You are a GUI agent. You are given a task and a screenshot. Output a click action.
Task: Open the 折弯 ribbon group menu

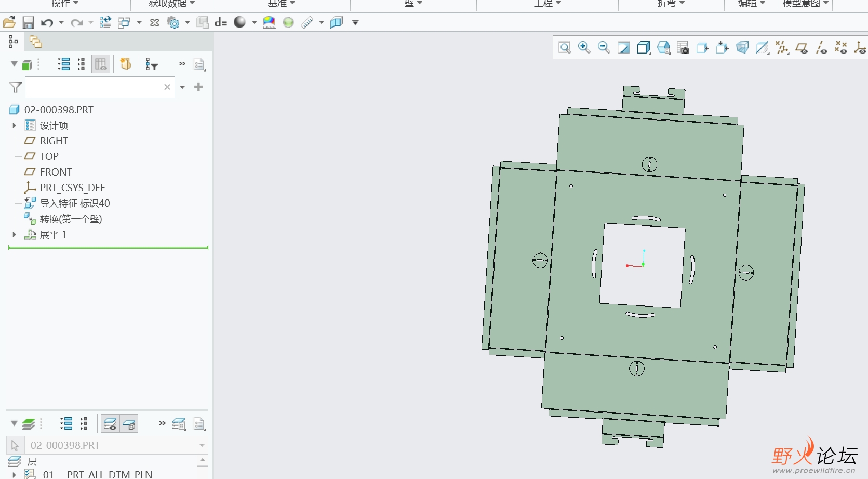point(671,4)
